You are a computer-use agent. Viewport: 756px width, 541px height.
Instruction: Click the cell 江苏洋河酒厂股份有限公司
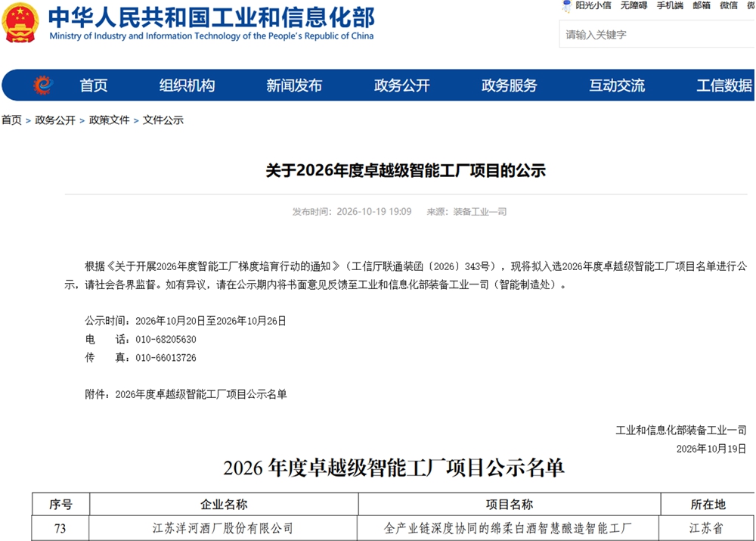pyautogui.click(x=223, y=528)
